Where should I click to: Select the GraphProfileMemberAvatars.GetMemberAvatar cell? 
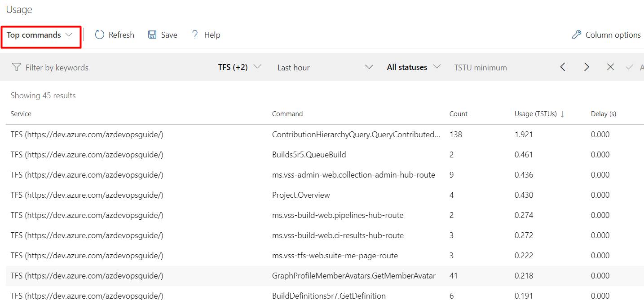click(354, 276)
